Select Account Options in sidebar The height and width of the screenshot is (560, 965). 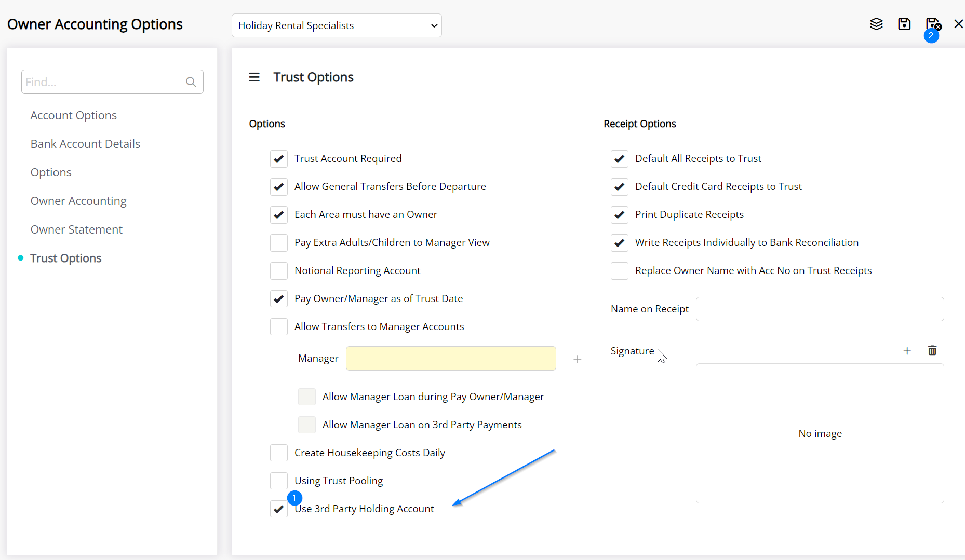(73, 115)
